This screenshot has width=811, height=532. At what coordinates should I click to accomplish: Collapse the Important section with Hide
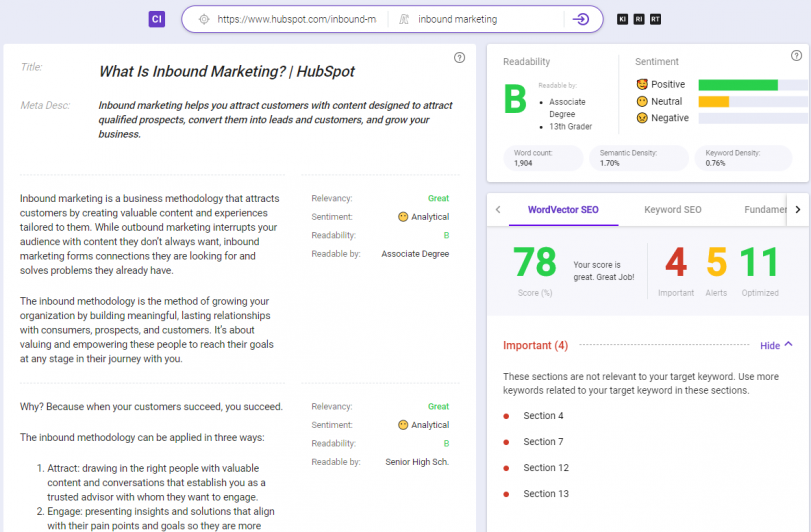[x=776, y=345]
